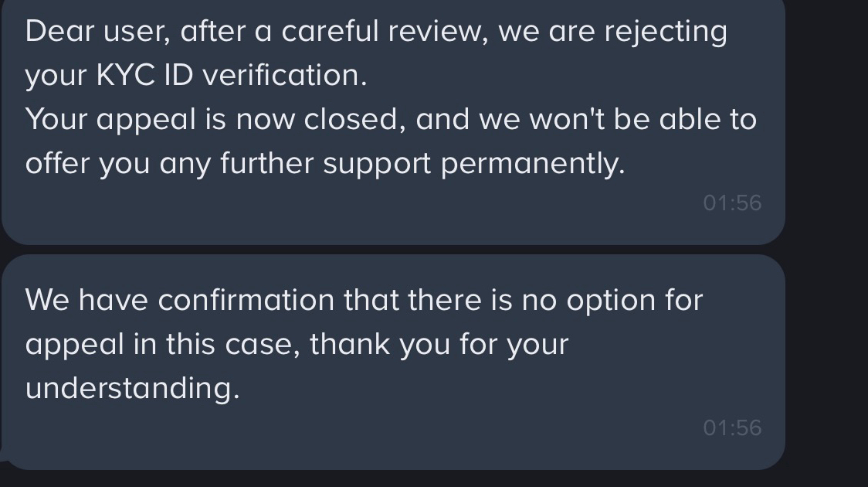Click the text "KYC ID verification."
Viewport: 868px width, 487px height.
pos(232,75)
